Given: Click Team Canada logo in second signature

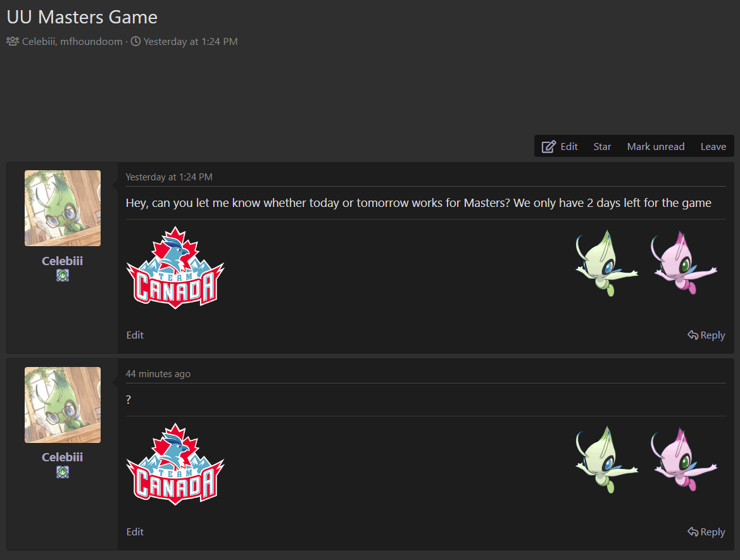Looking at the screenshot, I should point(175,464).
